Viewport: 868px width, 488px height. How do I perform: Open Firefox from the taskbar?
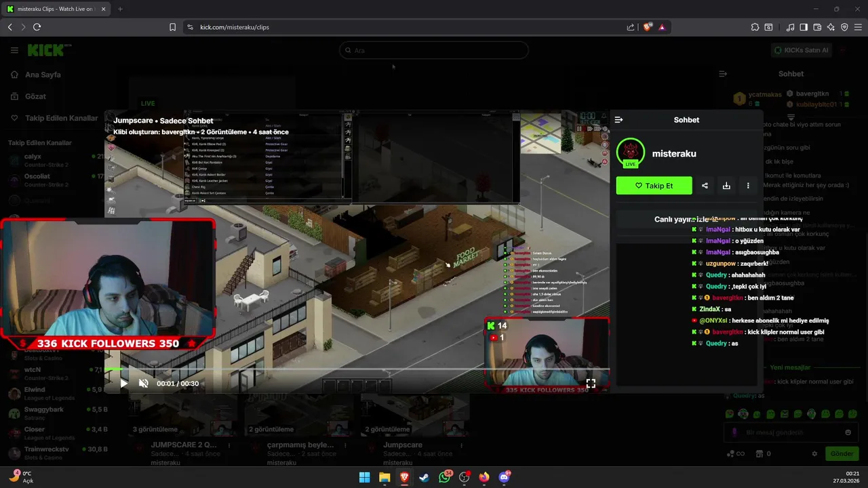tap(484, 477)
